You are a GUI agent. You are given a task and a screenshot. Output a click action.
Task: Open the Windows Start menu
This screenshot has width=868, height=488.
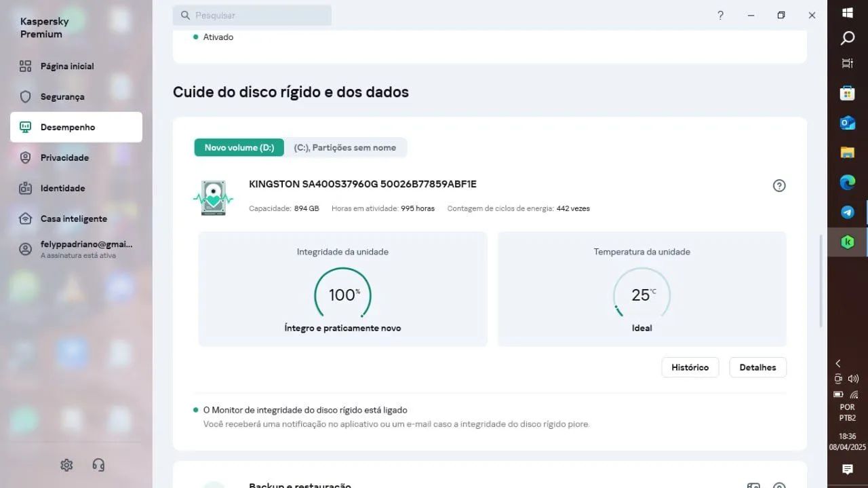coord(848,12)
